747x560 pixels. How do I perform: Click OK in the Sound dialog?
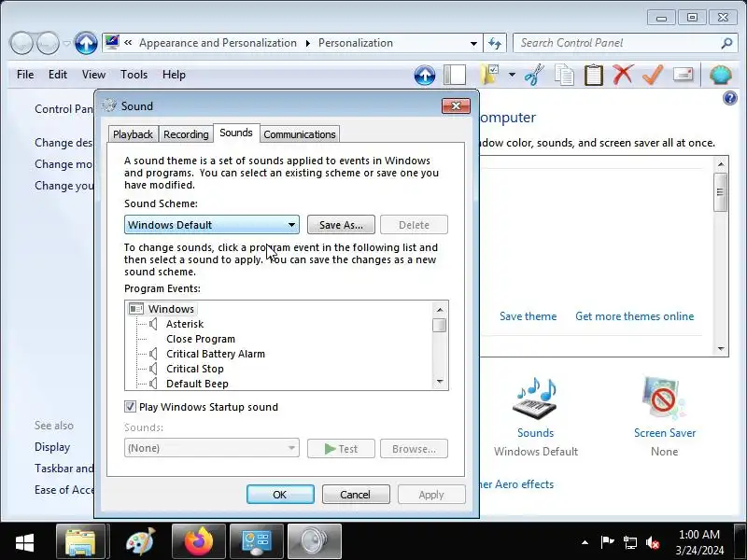pos(280,495)
